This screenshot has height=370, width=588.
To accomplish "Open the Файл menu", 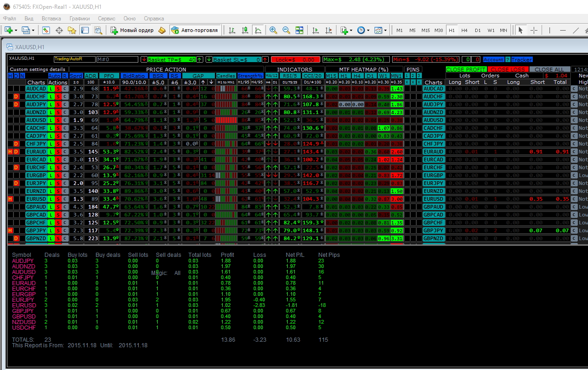I will pyautogui.click(x=10, y=19).
